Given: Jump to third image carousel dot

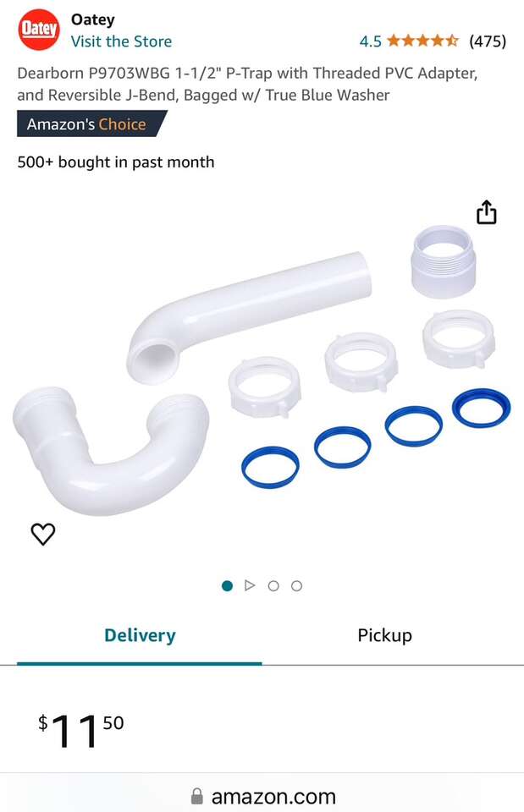Looking at the screenshot, I should click(x=273, y=585).
